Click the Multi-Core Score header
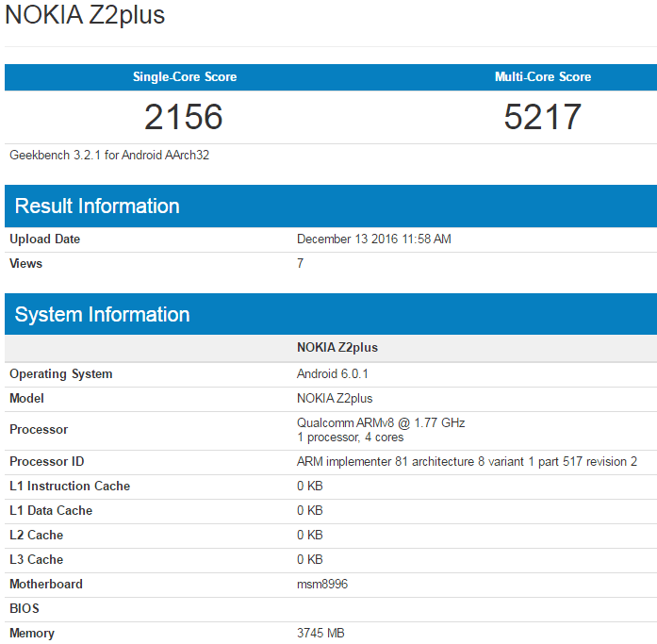The image size is (657, 644). (x=542, y=77)
